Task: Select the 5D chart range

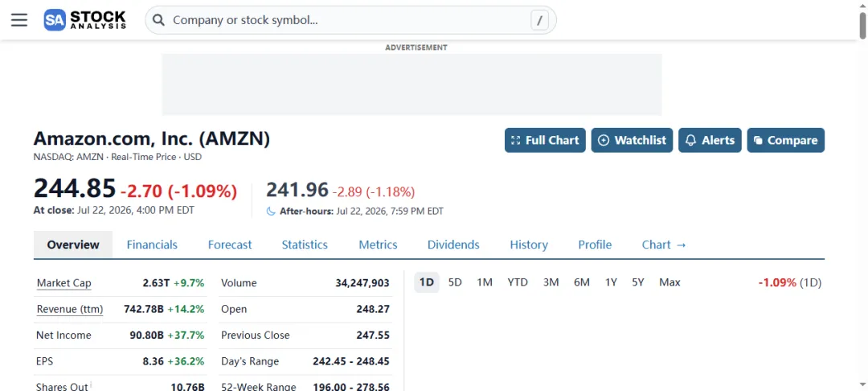Action: coord(454,282)
